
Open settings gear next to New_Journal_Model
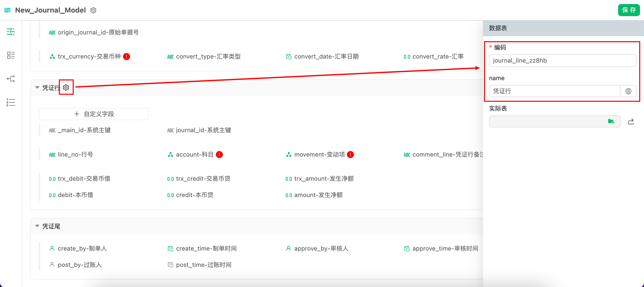93,10
